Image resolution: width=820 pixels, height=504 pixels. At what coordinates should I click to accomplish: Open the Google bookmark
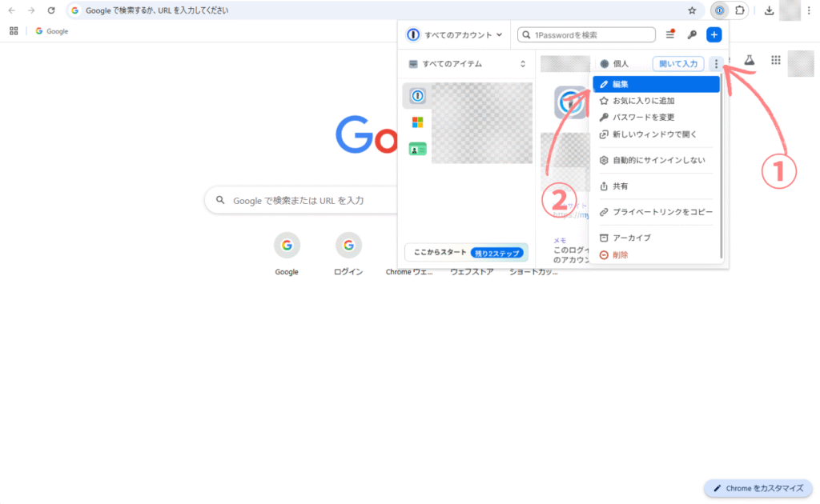click(x=52, y=31)
